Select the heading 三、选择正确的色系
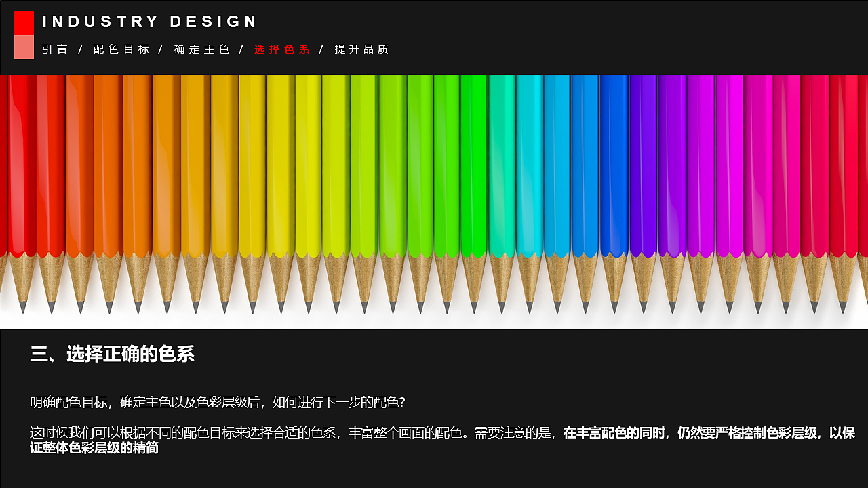The width and height of the screenshot is (868, 488). [112, 354]
